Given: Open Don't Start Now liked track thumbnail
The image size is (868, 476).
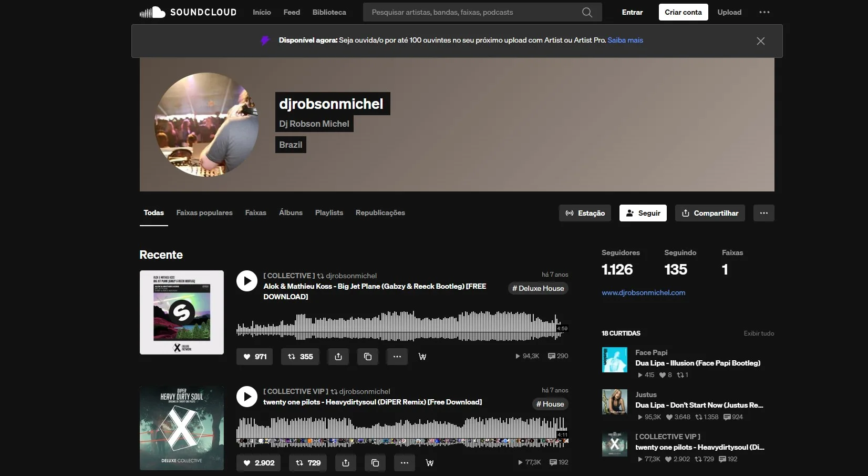Looking at the screenshot, I should click(615, 402).
